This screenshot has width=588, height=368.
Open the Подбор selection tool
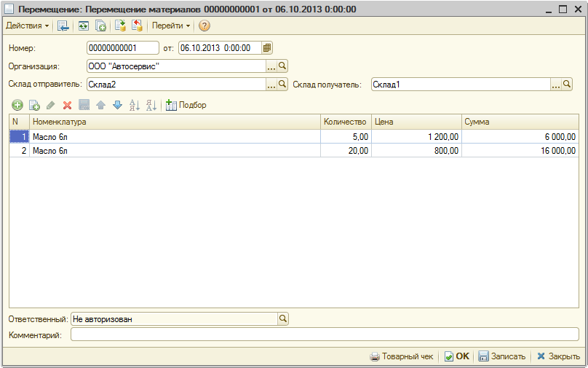pos(186,105)
